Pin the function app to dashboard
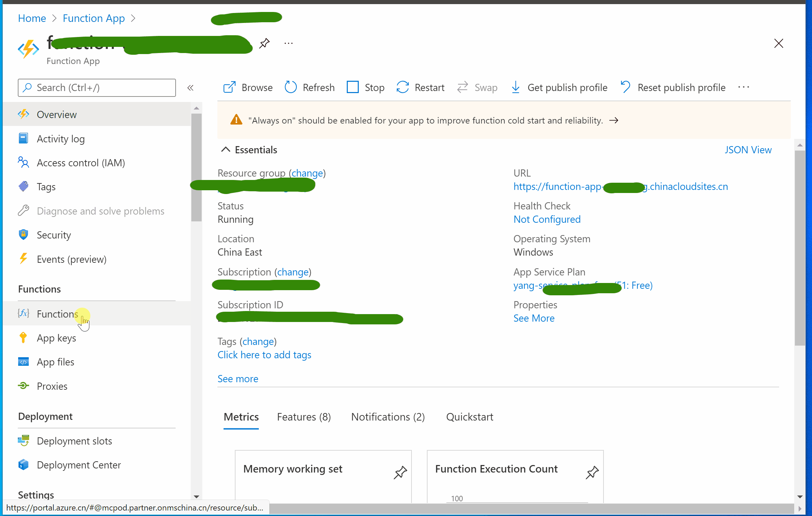 pyautogui.click(x=264, y=43)
